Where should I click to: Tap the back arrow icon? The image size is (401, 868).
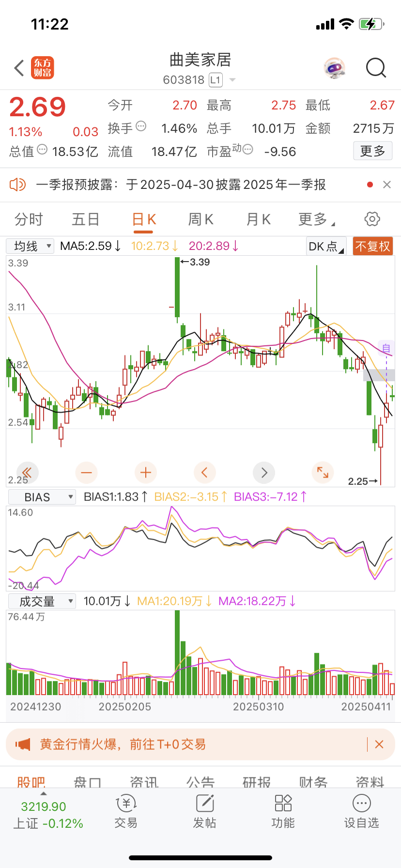pyautogui.click(x=19, y=68)
